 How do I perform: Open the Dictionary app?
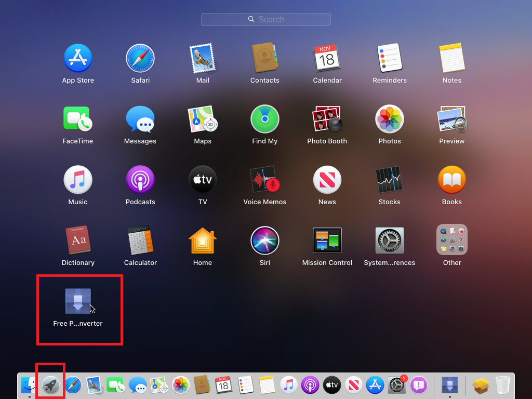pyautogui.click(x=78, y=240)
